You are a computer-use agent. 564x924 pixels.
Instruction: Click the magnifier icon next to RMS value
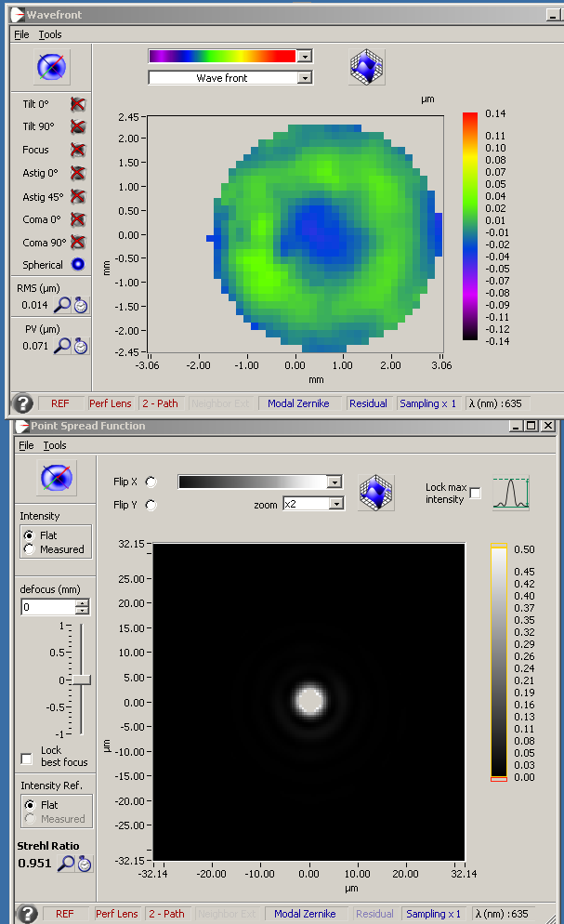coord(62,305)
